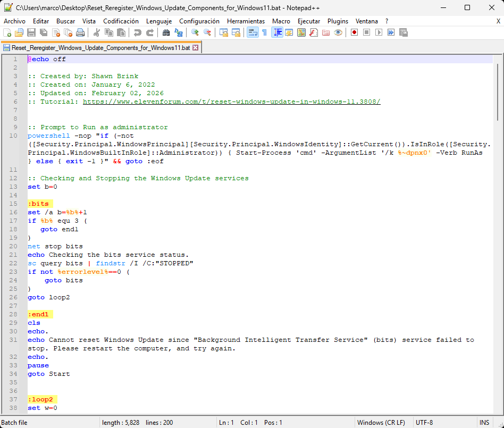Screen dimensions: 504x428
Task: Open the Folder as Workspace icon
Action: pyautogui.click(x=325, y=32)
